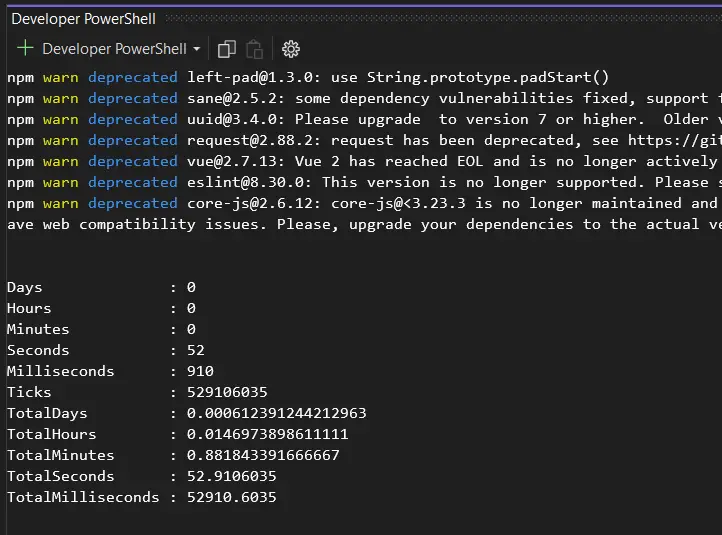This screenshot has height=535, width=722.
Task: Click the Milliseconds value 910
Action: [185, 371]
